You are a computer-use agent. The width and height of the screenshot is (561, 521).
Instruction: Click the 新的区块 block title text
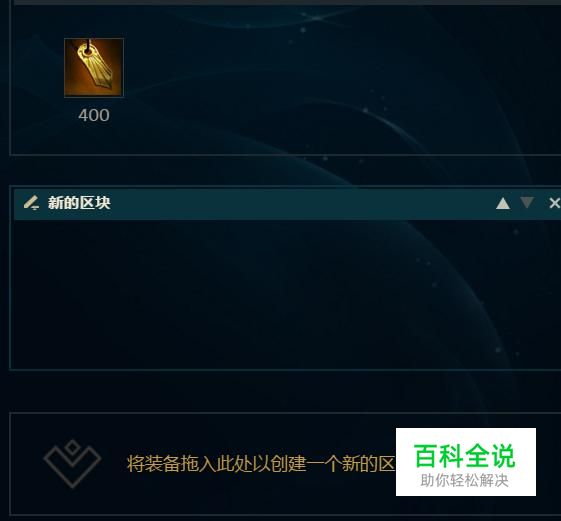pyautogui.click(x=79, y=203)
